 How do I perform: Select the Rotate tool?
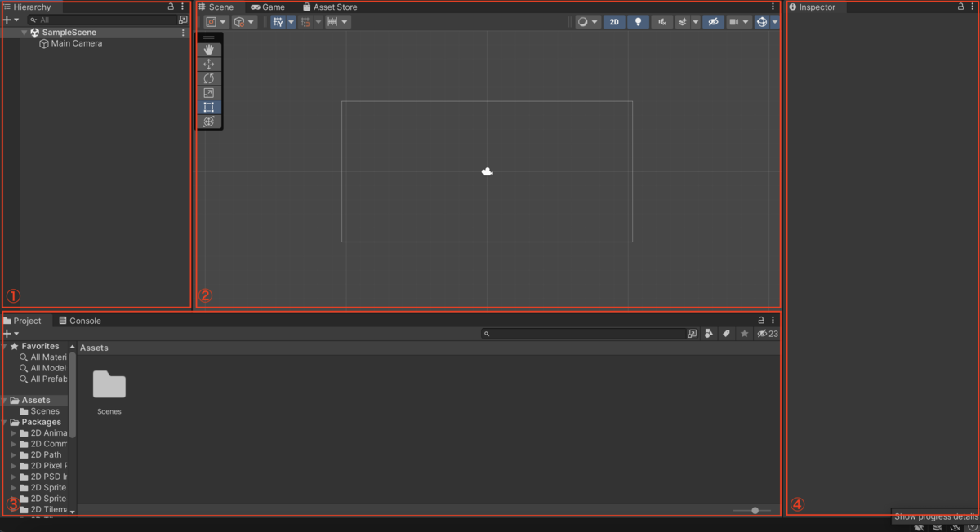[x=210, y=78]
